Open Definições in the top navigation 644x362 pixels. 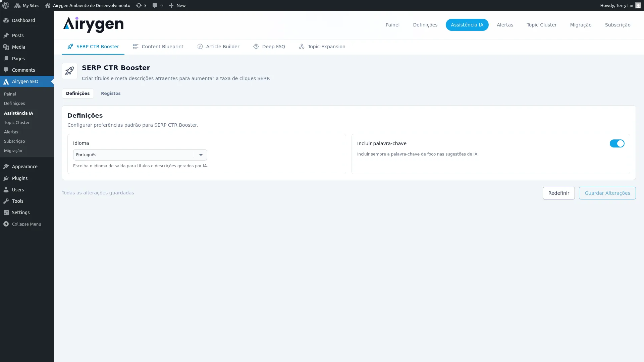click(x=425, y=25)
